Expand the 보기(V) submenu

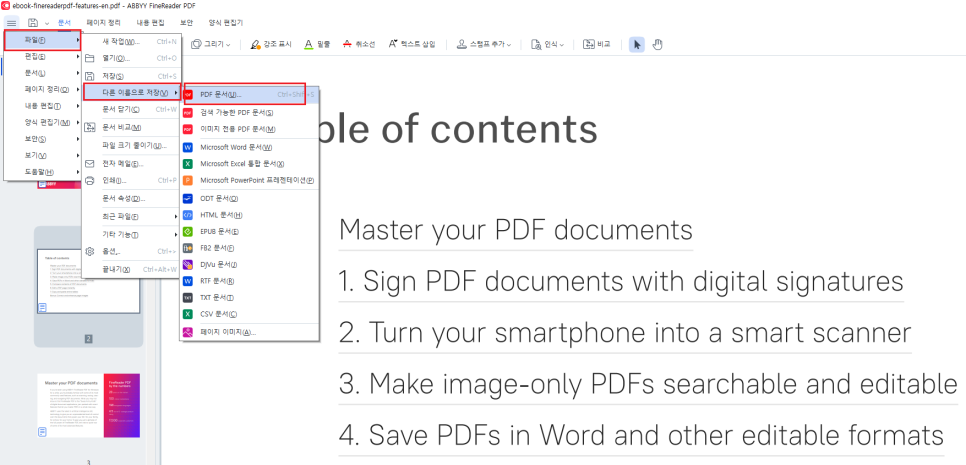tap(43, 155)
